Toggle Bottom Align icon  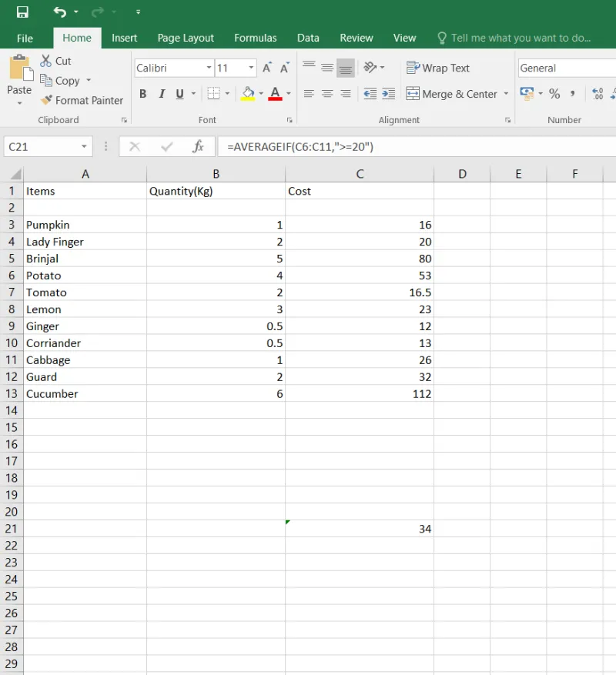[x=346, y=68]
